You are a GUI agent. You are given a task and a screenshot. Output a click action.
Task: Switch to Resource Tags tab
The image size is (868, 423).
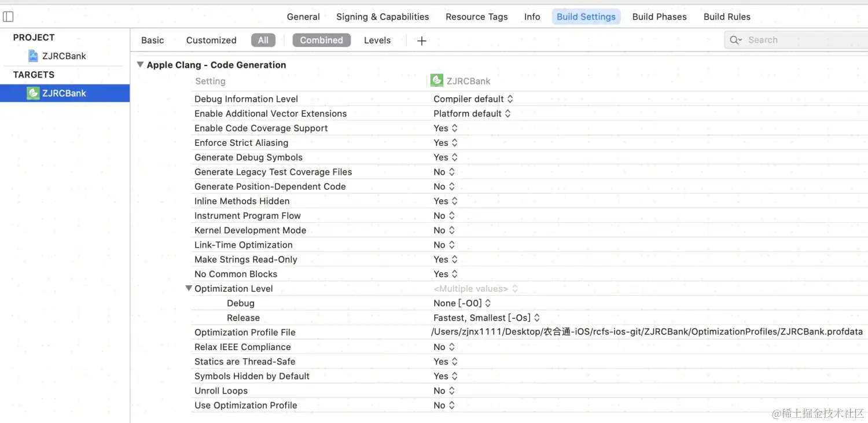coord(477,17)
